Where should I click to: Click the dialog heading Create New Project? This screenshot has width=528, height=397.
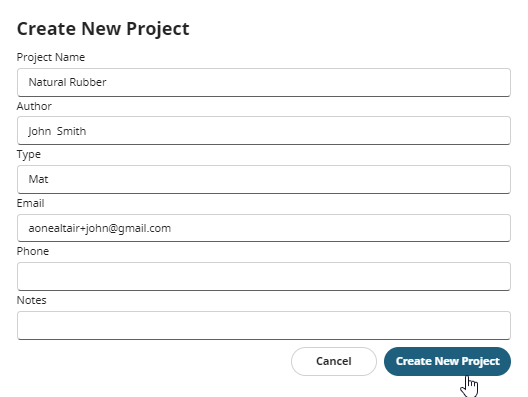point(103,29)
